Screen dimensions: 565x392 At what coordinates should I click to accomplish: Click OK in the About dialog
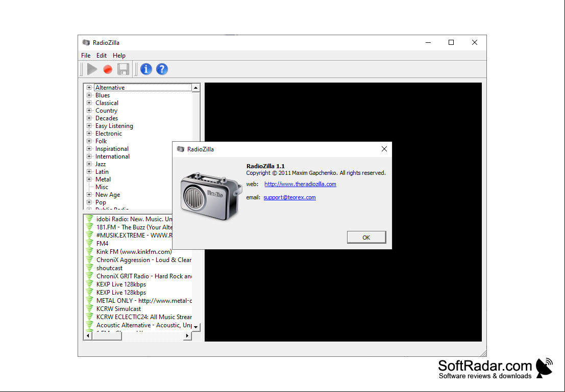(366, 237)
